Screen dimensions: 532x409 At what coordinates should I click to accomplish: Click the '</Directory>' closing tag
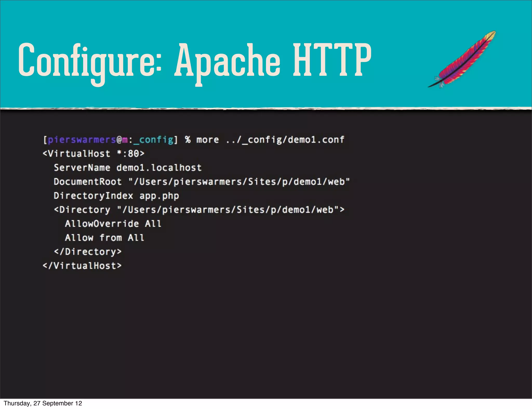coord(88,252)
